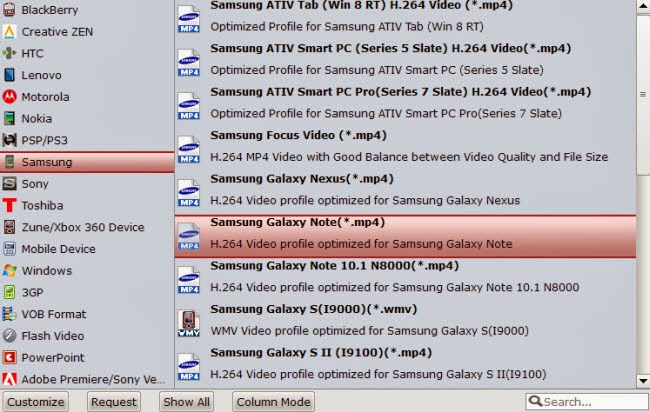Click the PSP/PS3 label
The image size is (650, 412).
[x=44, y=140]
